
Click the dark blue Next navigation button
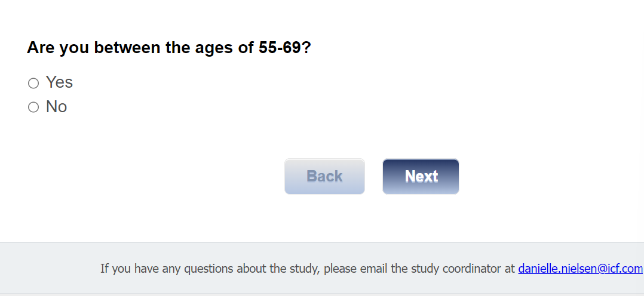pos(421,176)
